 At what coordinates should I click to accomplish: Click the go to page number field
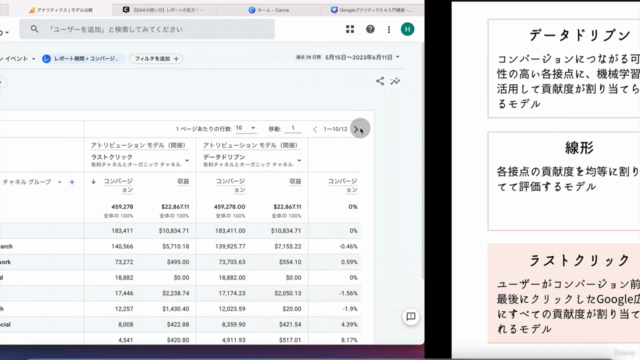pyautogui.click(x=293, y=128)
